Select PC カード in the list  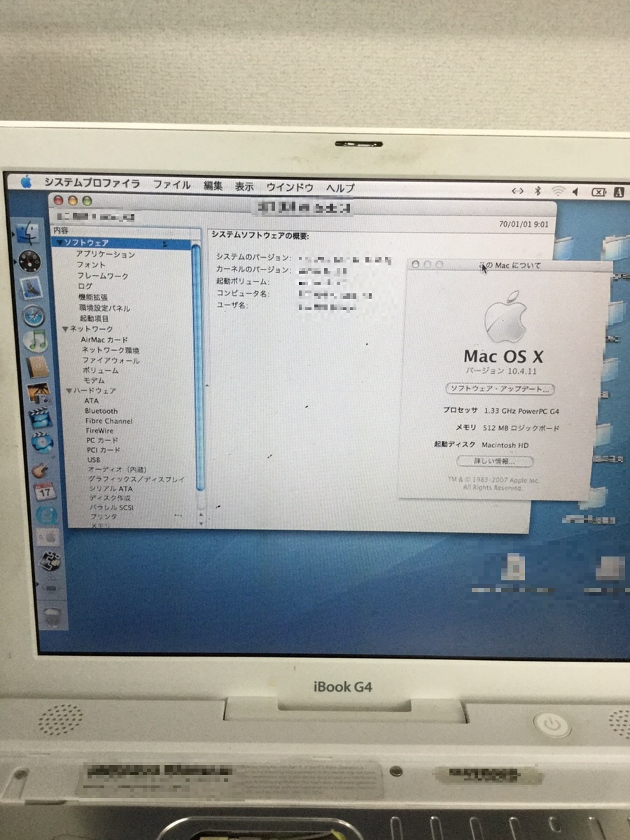tap(102, 441)
